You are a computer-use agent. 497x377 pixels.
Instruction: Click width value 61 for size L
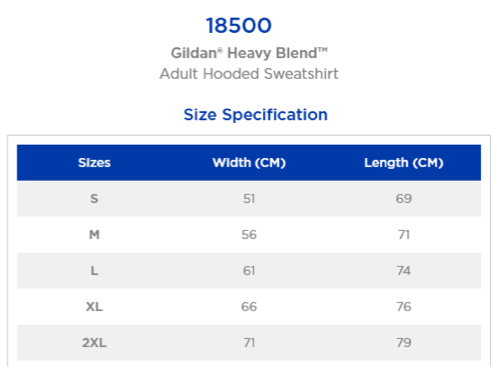pos(249,271)
